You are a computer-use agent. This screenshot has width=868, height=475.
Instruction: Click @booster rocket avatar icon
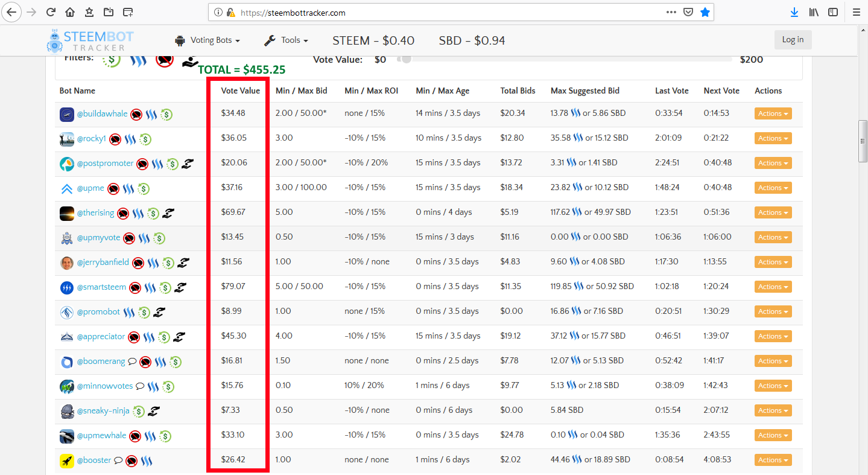tap(67, 461)
